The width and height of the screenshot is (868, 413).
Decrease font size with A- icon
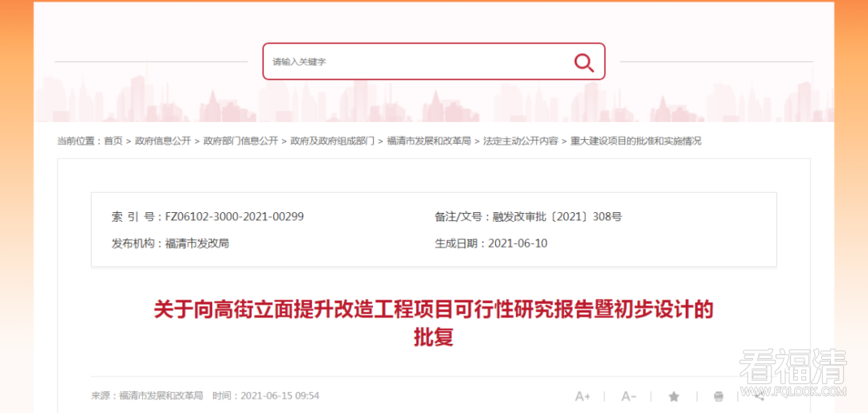coord(628,396)
